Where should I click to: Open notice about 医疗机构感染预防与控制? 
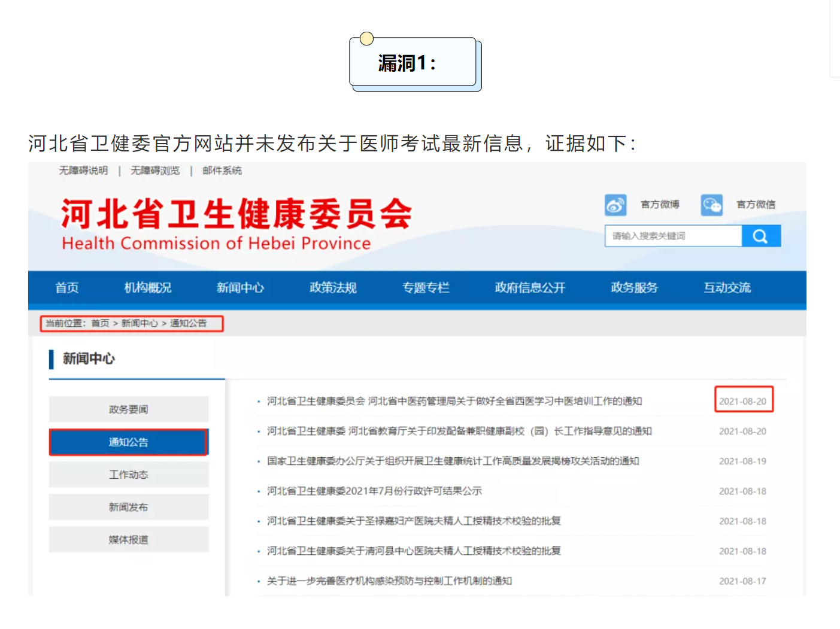click(x=389, y=581)
